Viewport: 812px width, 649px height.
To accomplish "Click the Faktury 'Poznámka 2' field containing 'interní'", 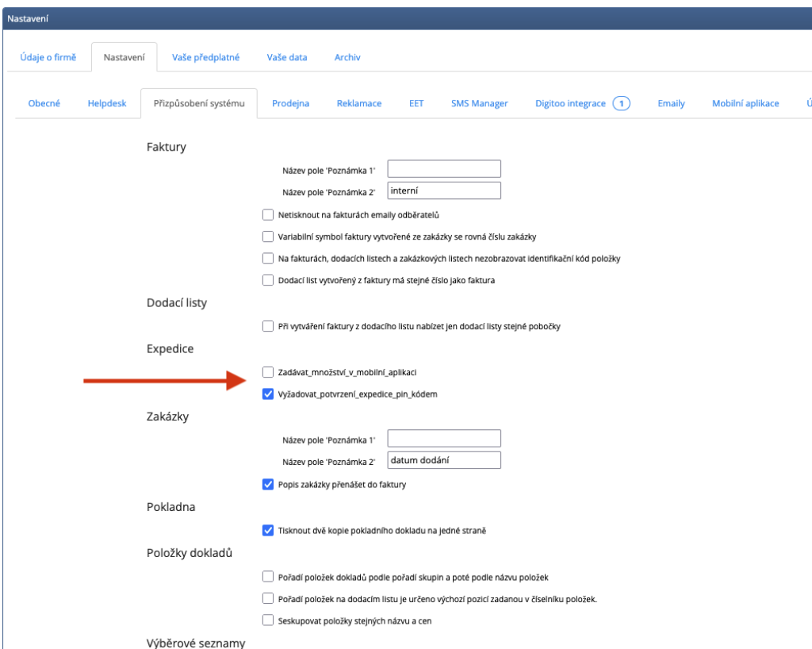I will tap(444, 190).
